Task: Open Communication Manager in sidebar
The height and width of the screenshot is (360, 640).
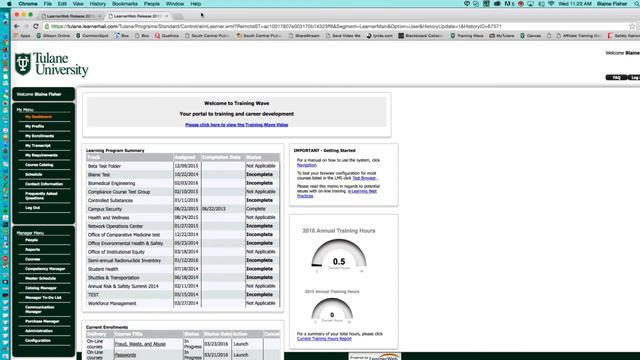Action: (40, 309)
